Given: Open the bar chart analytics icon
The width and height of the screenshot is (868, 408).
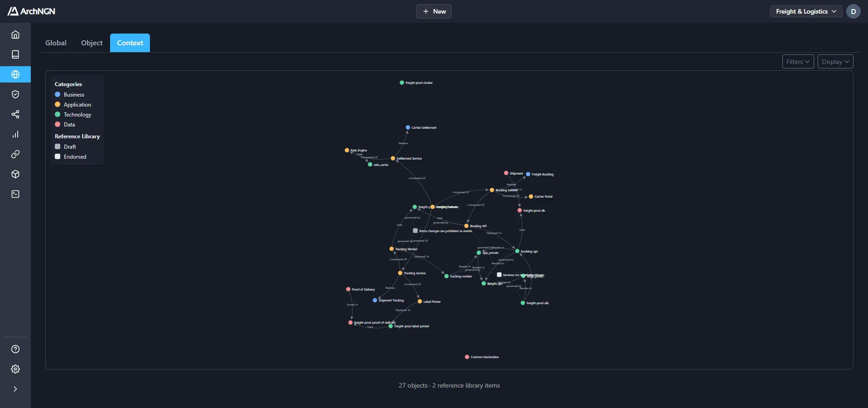Looking at the screenshot, I should 15,134.
